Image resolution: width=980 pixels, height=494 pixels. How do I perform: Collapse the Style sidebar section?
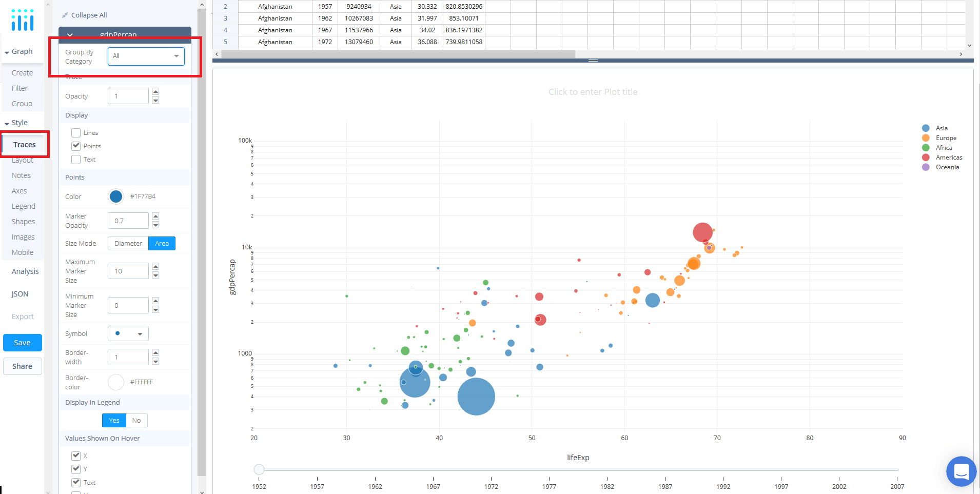point(16,123)
